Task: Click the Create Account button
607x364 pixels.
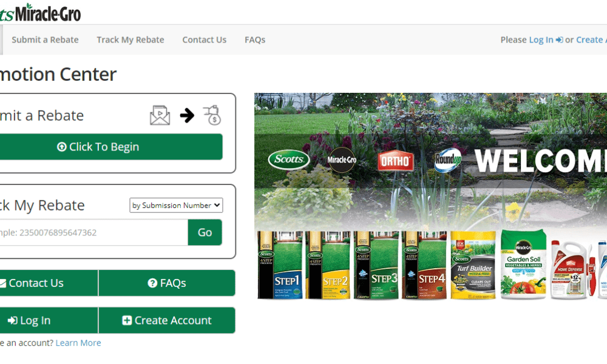Action: pos(167,320)
